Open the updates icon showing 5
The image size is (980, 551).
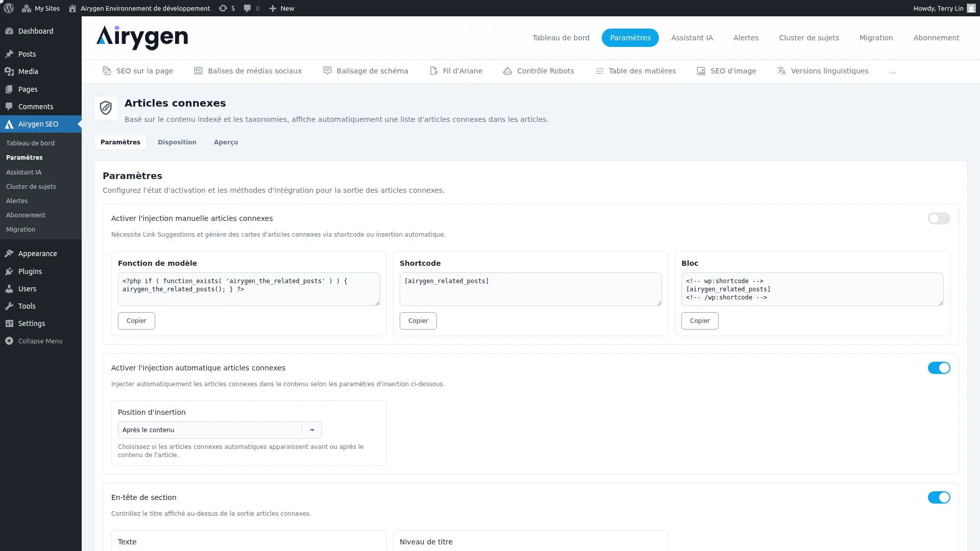click(x=223, y=8)
